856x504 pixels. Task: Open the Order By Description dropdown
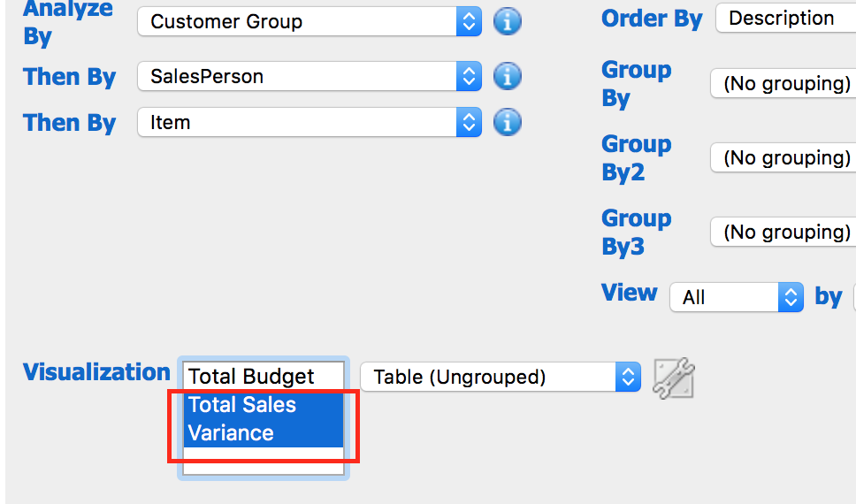(x=786, y=18)
